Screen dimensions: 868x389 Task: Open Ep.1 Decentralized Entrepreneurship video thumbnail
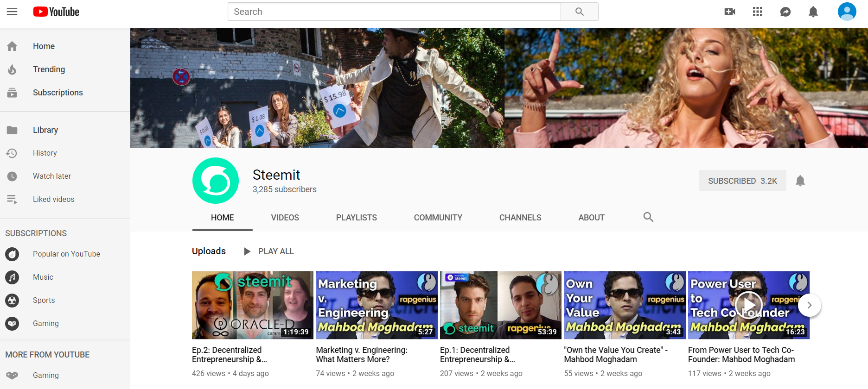point(501,305)
